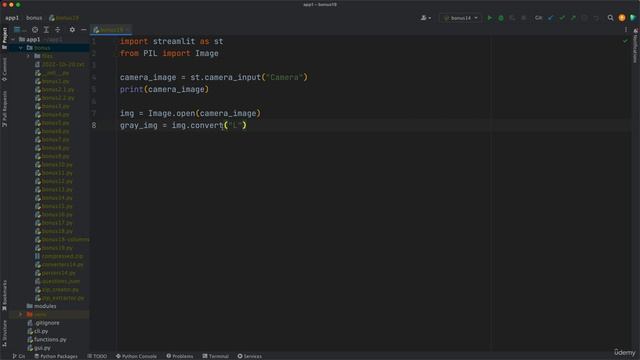The height and width of the screenshot is (360, 640).
Task: Select cli.py in the project tree
Action: pos(41,331)
